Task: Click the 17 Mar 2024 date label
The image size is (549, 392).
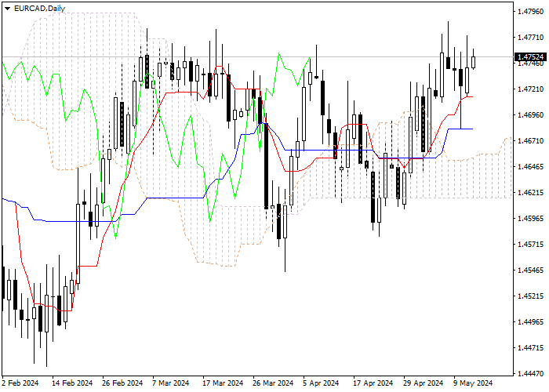Action: 223,383
